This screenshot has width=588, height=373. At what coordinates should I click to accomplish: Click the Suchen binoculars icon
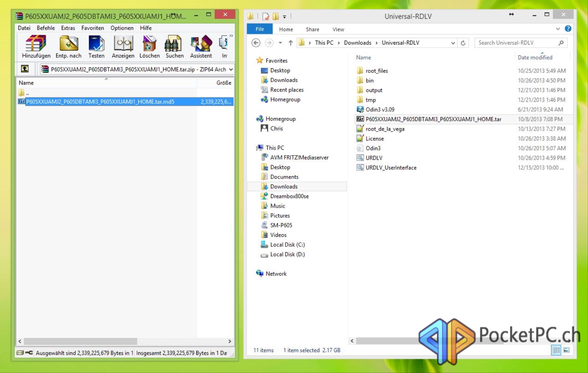click(174, 46)
